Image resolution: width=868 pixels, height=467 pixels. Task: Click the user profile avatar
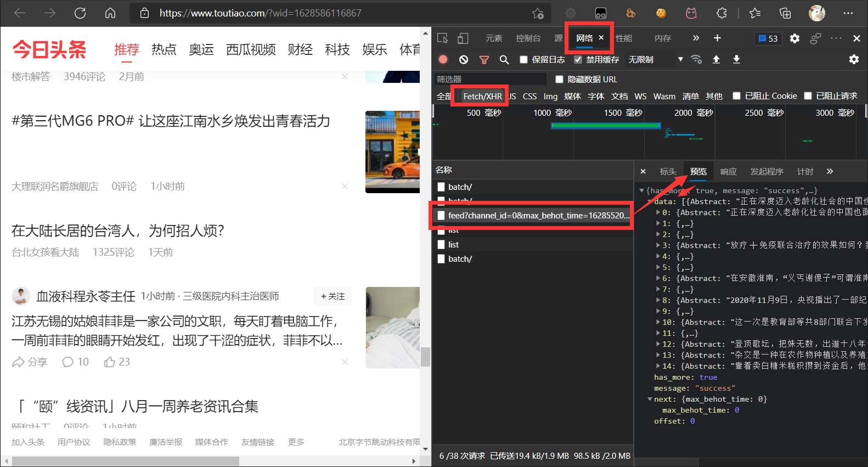pos(817,13)
